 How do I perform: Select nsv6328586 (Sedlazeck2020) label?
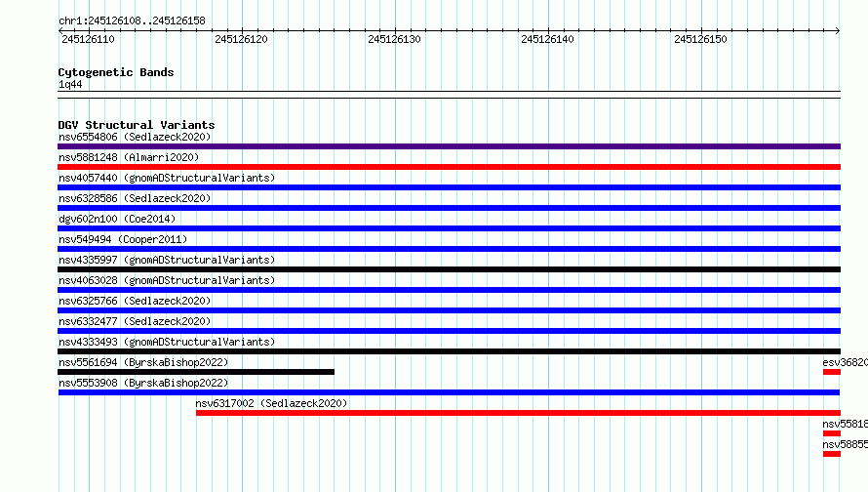pos(135,198)
